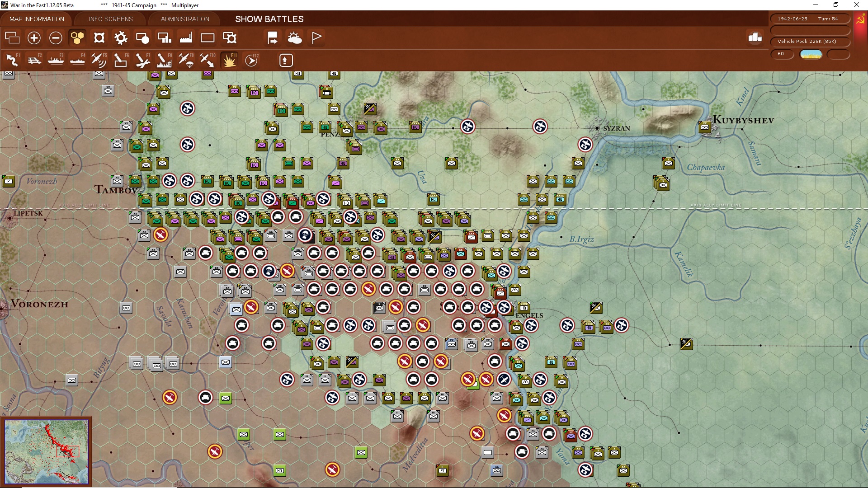Click the battle marker just below Syzran

(585, 145)
